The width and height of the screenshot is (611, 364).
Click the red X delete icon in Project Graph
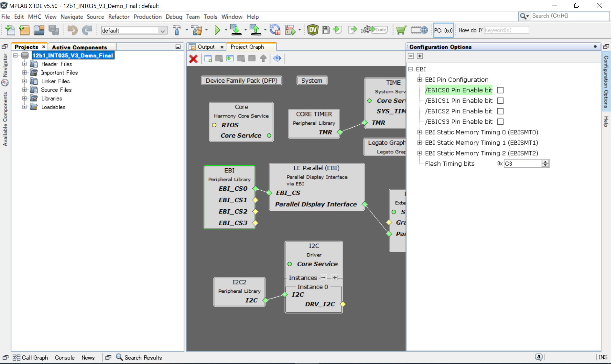pyautogui.click(x=193, y=59)
